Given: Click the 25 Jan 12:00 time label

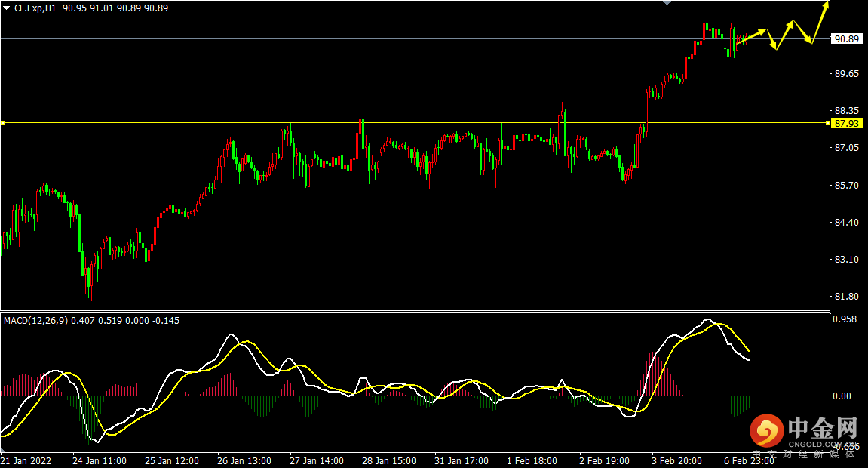Looking at the screenshot, I should click(172, 460).
